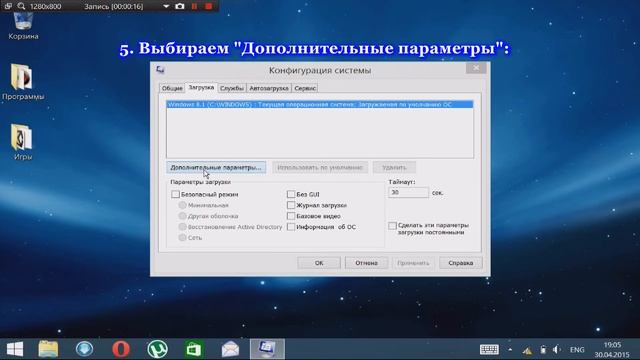Click the network tray icon
The image size is (640, 360).
(x=527, y=350)
